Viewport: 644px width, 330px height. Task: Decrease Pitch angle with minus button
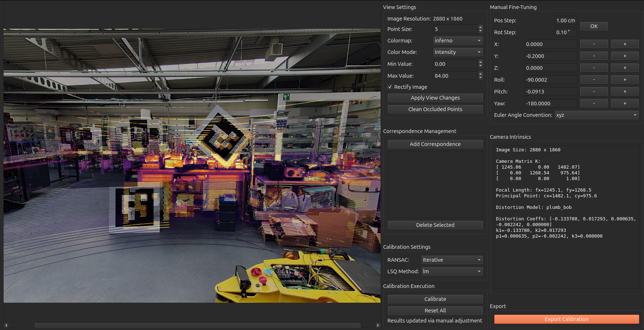point(594,92)
